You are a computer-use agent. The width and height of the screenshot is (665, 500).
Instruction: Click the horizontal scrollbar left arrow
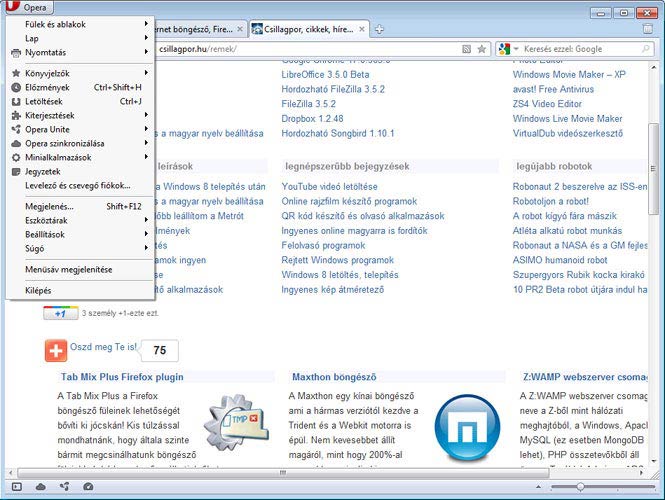pyautogui.click(x=11, y=473)
